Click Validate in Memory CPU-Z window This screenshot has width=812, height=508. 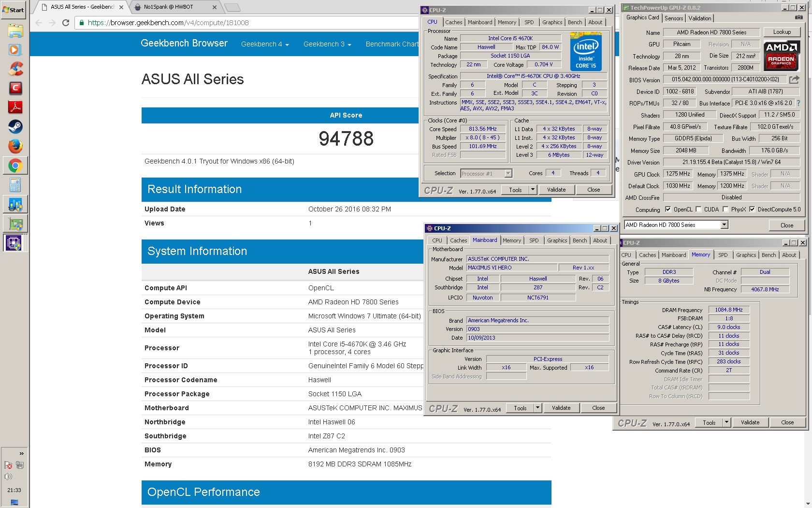tap(750, 422)
